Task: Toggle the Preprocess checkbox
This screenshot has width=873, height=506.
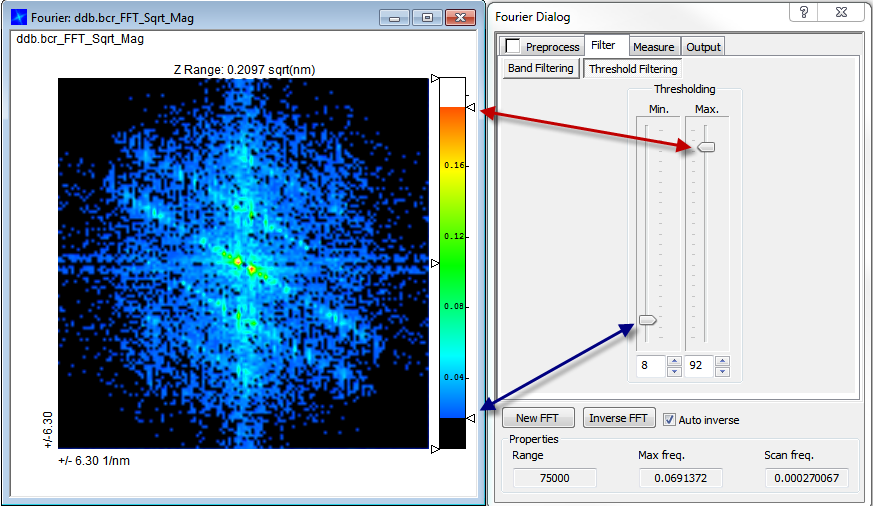Action: pos(512,46)
